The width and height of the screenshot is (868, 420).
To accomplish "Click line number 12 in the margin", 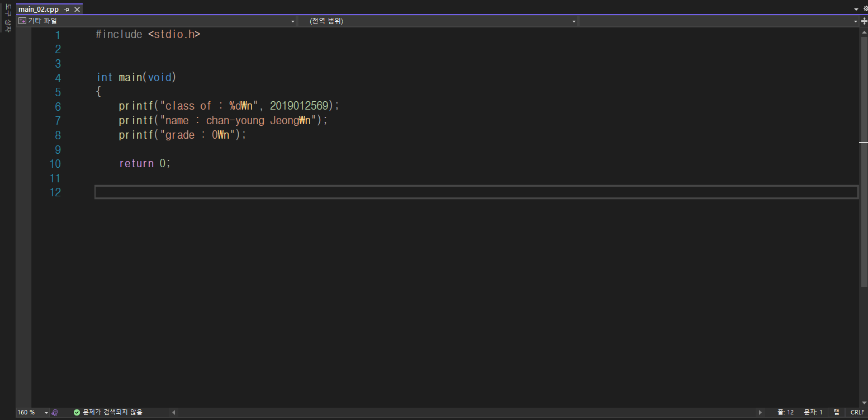I will [x=55, y=192].
